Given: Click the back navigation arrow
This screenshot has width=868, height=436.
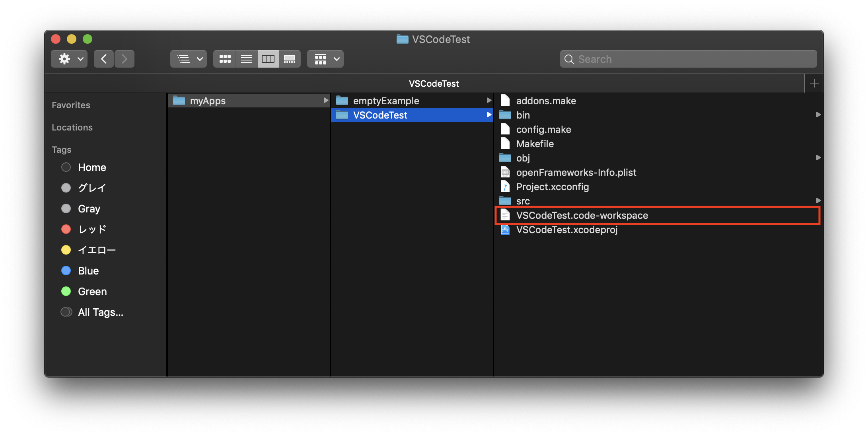Looking at the screenshot, I should click(x=103, y=58).
